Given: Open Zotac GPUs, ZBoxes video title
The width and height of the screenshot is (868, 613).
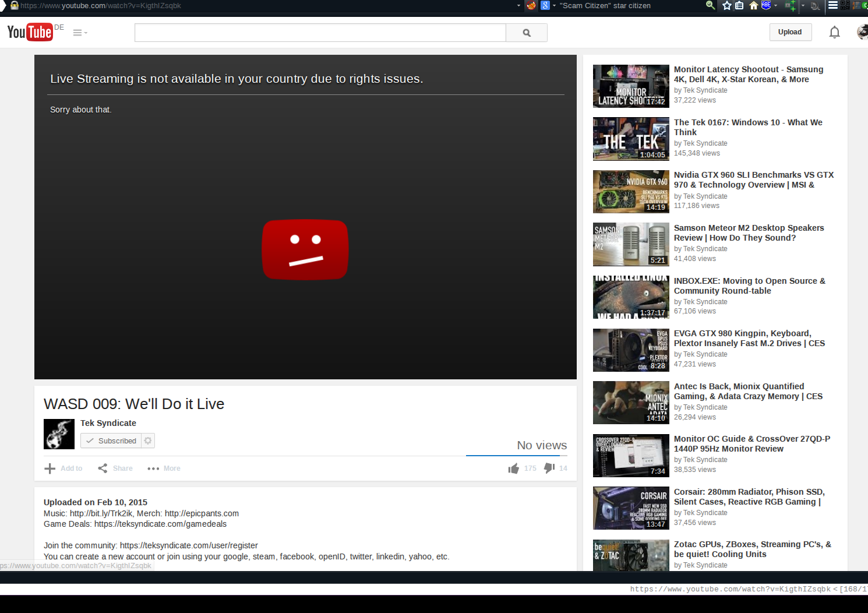Looking at the screenshot, I should [x=753, y=549].
